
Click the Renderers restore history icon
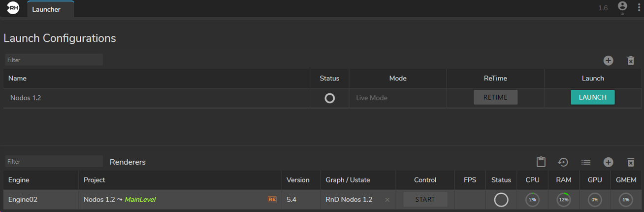coord(563,162)
